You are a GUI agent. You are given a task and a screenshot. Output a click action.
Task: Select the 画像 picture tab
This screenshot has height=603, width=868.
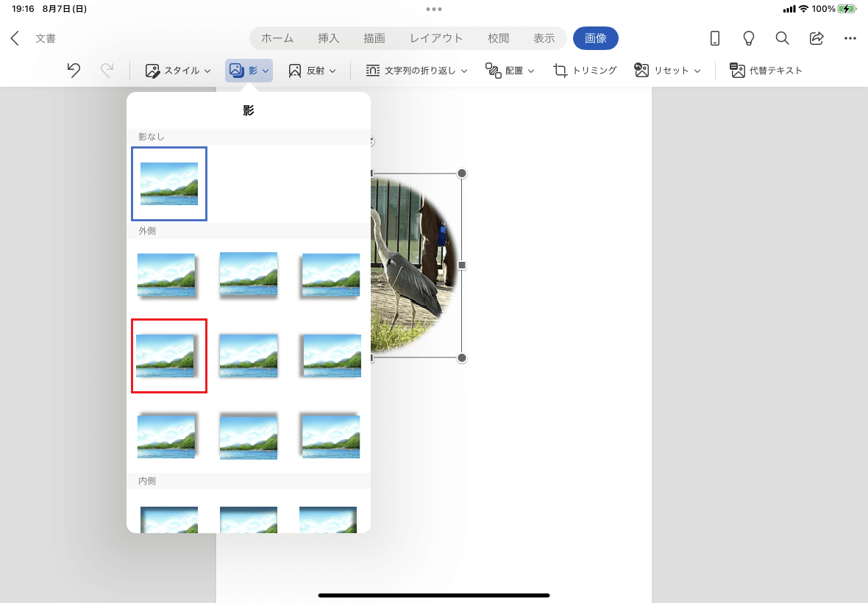click(x=596, y=38)
